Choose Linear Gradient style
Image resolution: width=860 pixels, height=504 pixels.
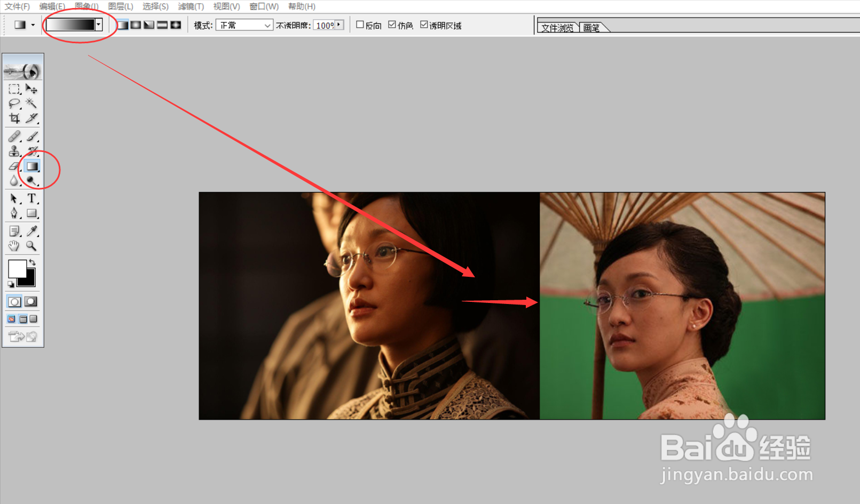click(123, 25)
